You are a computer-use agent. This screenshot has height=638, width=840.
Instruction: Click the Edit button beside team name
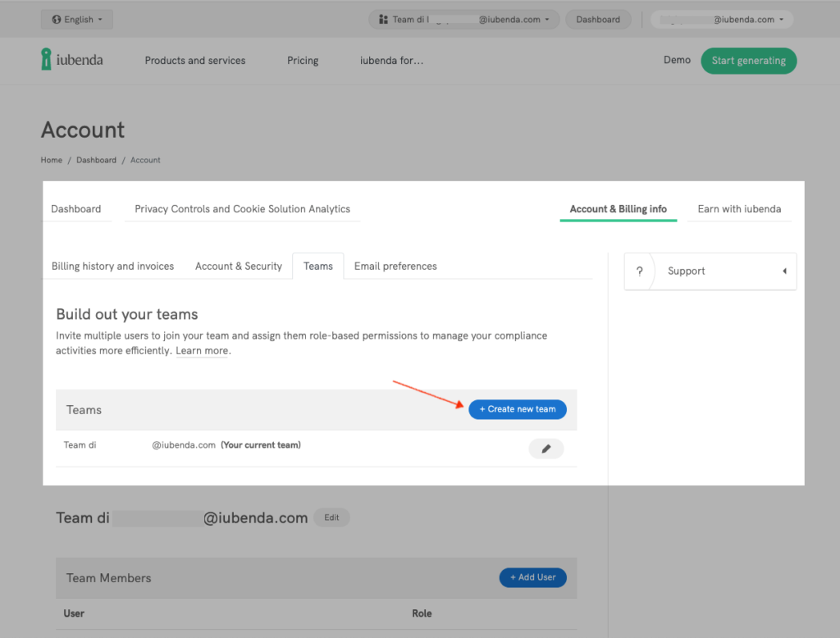coord(331,517)
